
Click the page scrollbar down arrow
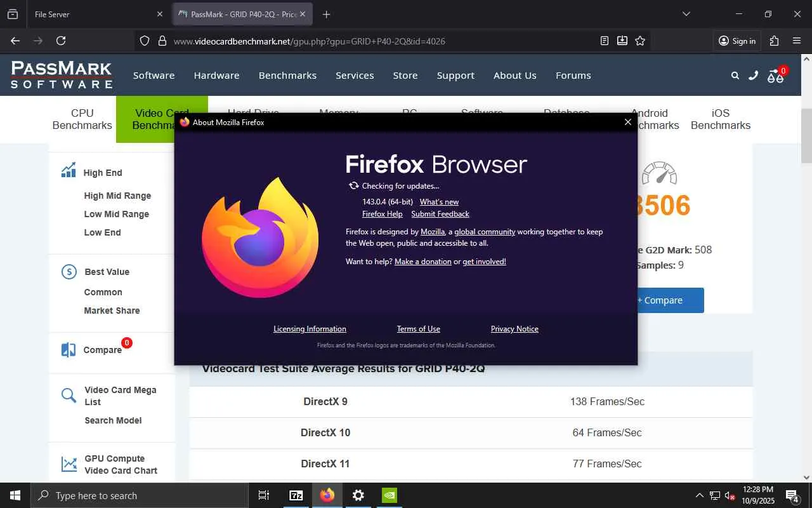tap(806, 478)
